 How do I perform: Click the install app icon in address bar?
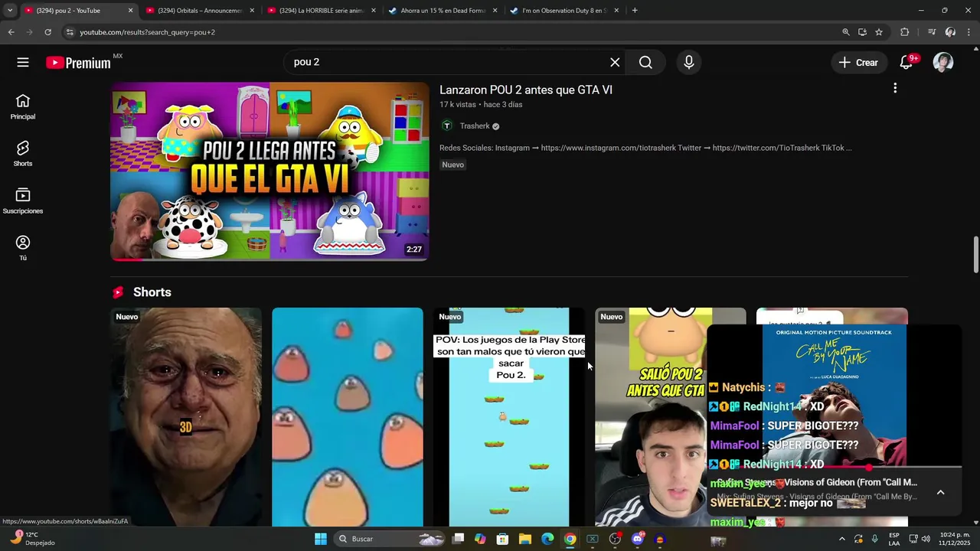pyautogui.click(x=862, y=32)
